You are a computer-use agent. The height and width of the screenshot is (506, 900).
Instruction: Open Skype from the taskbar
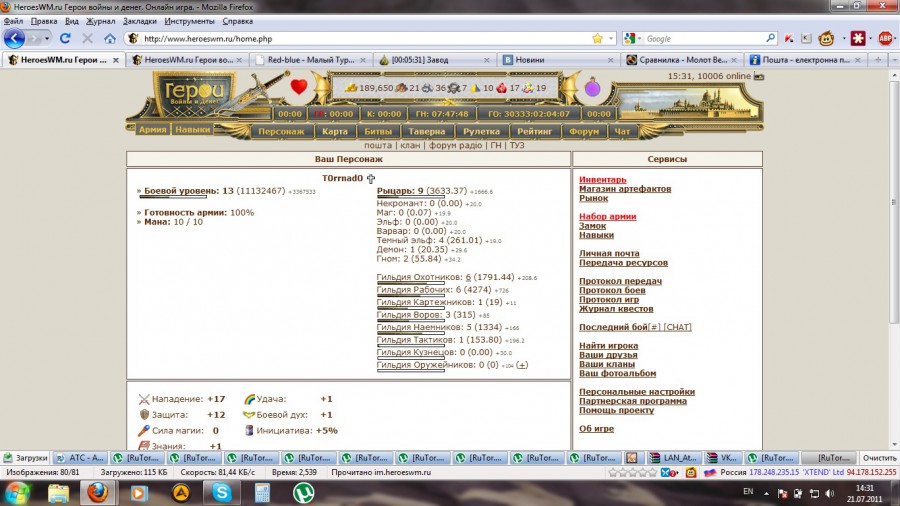click(x=222, y=492)
